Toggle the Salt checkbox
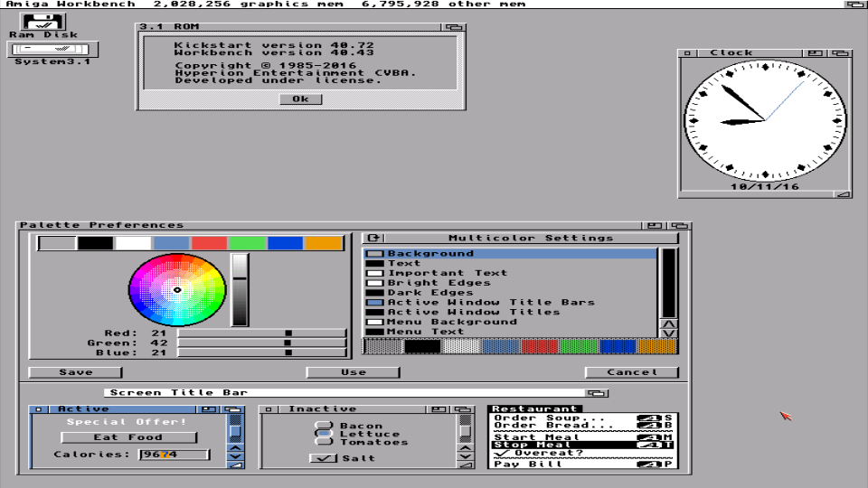The height and width of the screenshot is (488, 868). click(323, 458)
